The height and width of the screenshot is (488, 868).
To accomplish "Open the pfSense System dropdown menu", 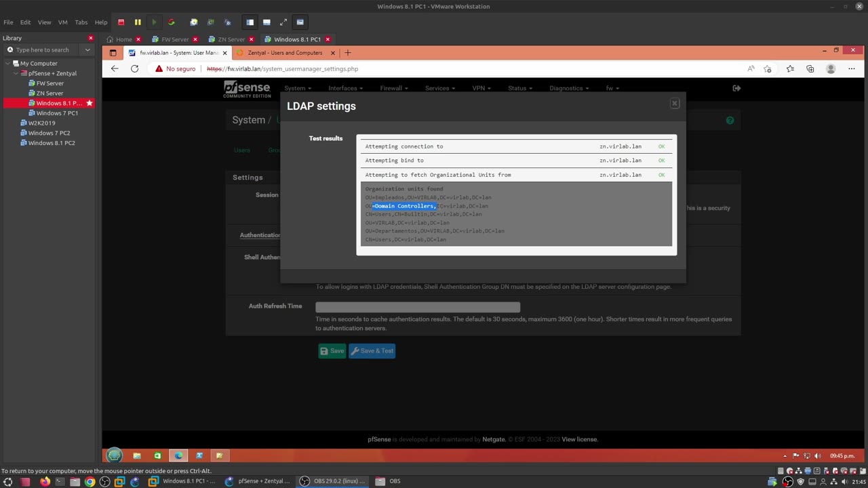I will pyautogui.click(x=298, y=88).
